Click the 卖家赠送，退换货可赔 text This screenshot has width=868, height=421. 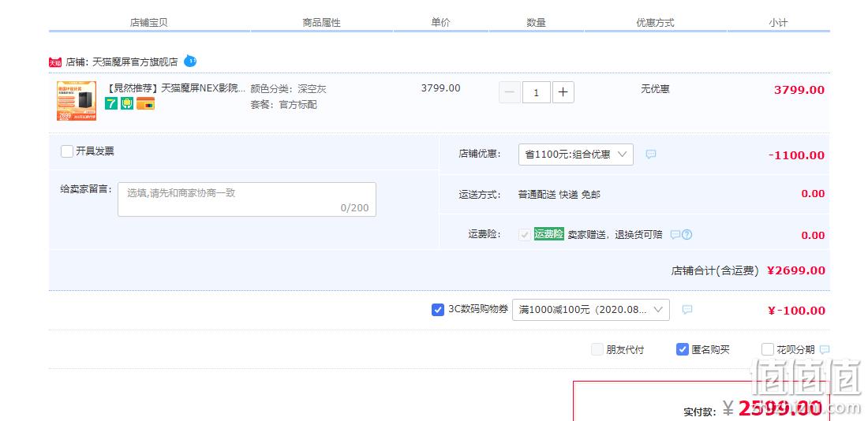(x=615, y=235)
